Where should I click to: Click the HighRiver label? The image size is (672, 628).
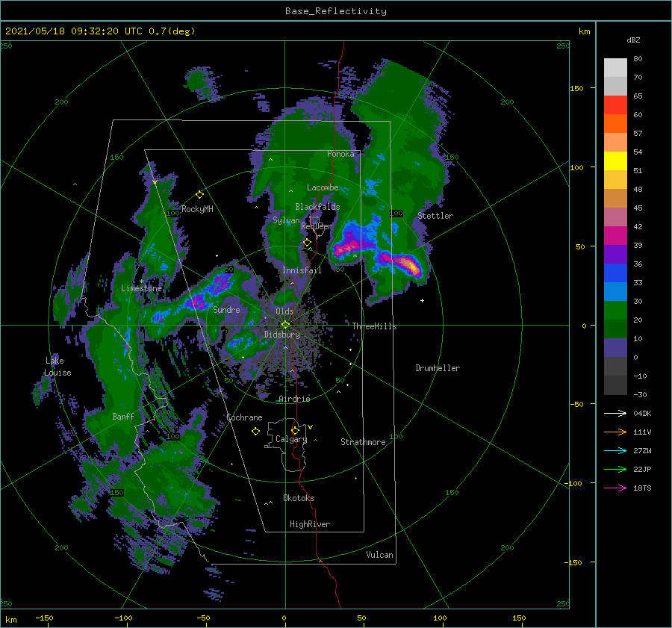tap(310, 524)
